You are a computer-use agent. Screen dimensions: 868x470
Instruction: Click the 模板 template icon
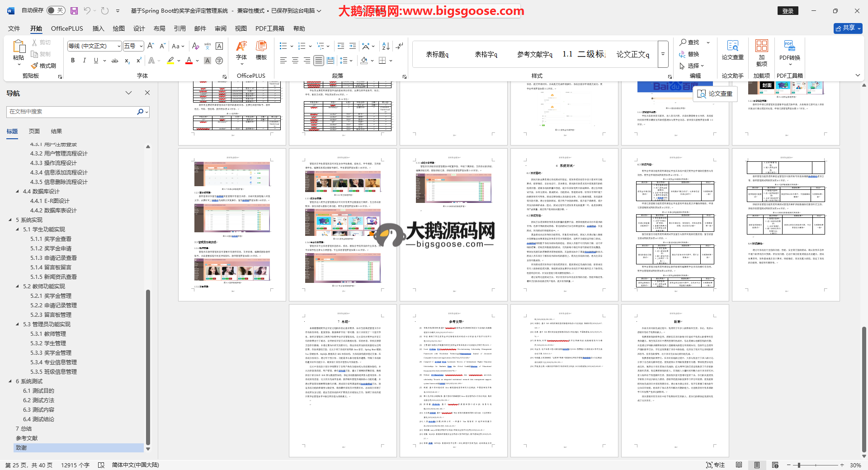pyautogui.click(x=261, y=51)
